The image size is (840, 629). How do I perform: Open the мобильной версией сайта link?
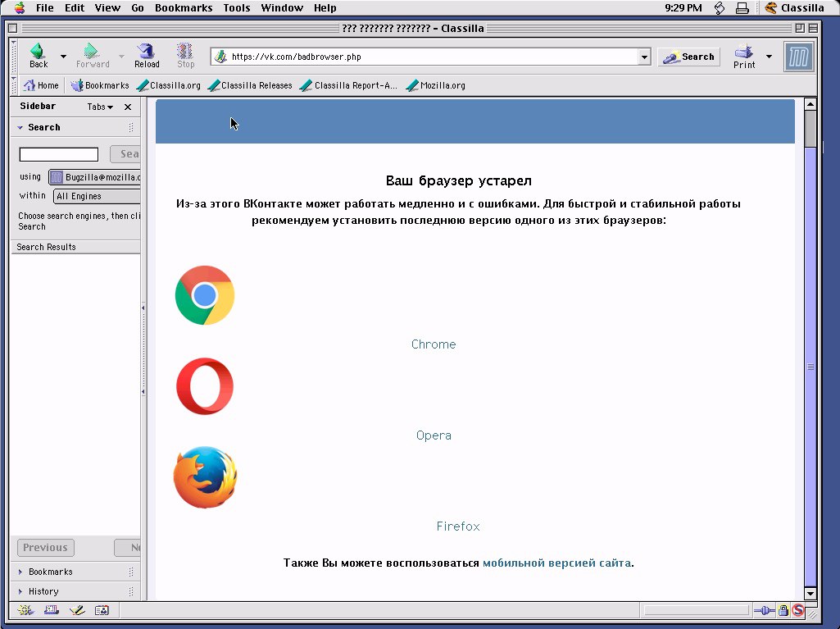(556, 563)
